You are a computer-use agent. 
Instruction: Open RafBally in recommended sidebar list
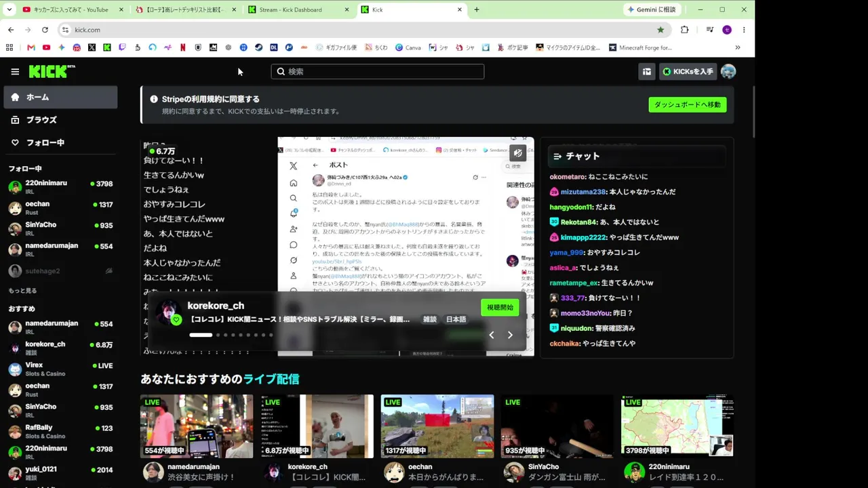[x=60, y=431]
